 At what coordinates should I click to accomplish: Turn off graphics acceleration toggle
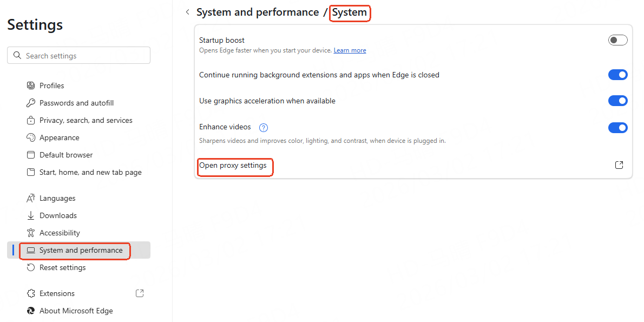point(617,101)
